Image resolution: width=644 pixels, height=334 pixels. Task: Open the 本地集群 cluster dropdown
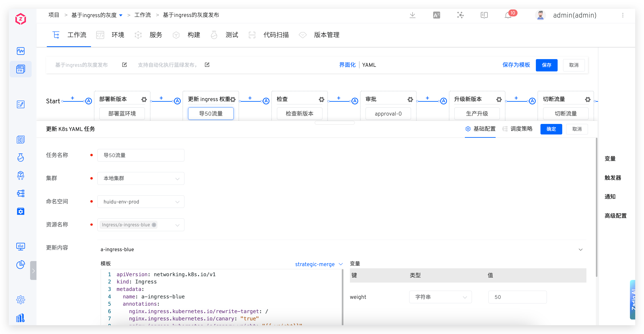click(141, 178)
